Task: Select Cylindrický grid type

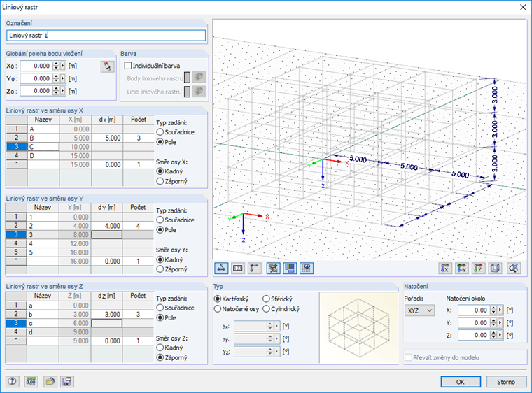Action: pyautogui.click(x=266, y=309)
